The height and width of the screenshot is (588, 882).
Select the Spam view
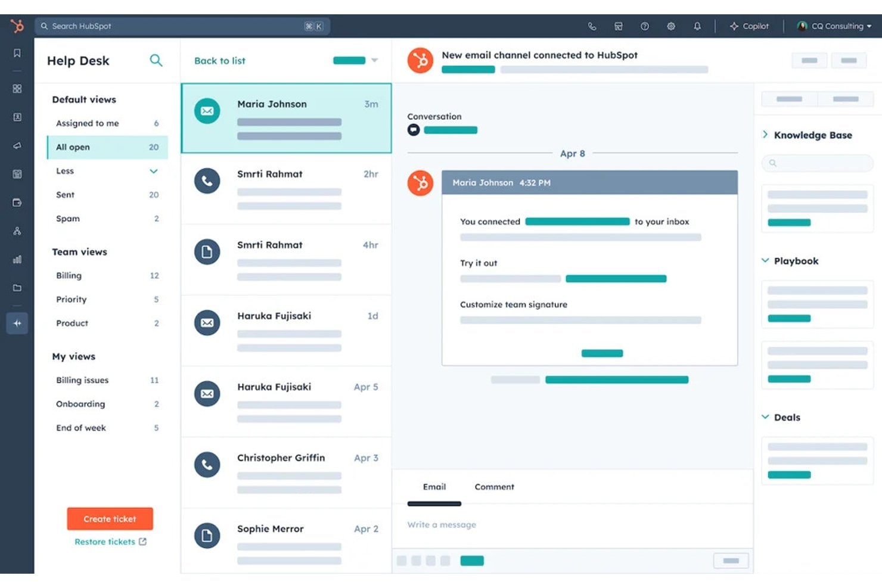(107, 219)
